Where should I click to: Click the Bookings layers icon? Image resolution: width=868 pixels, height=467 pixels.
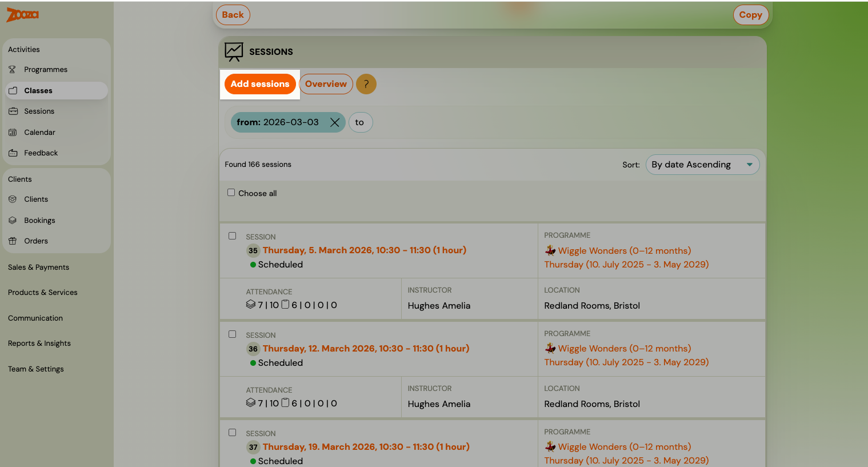coord(13,221)
